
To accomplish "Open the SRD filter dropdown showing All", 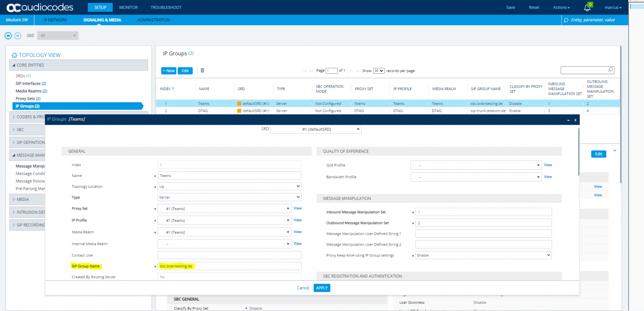I will point(57,36).
